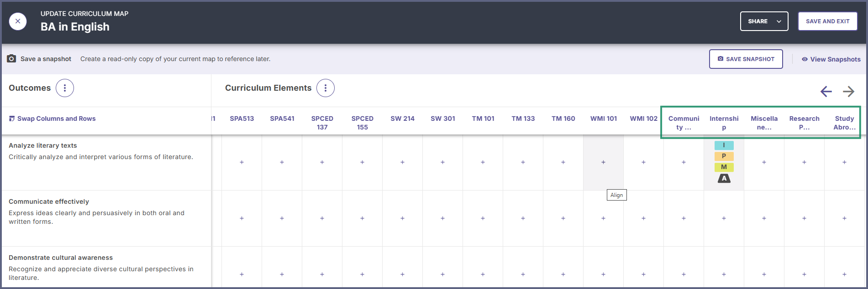Select the SPA513 column header
Image resolution: width=868 pixels, height=289 pixels.
[242, 119]
